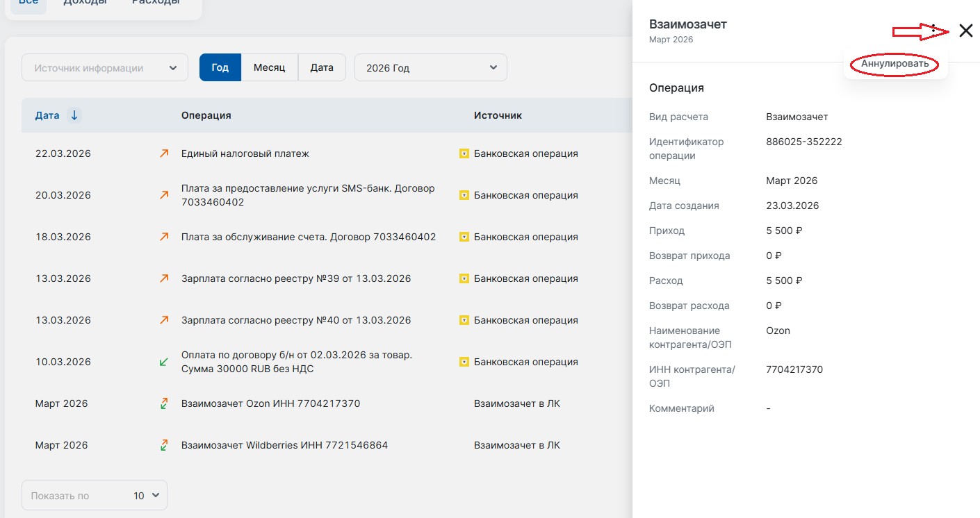This screenshot has width=980, height=518.
Task: Click the Операция column header
Action: tap(206, 115)
